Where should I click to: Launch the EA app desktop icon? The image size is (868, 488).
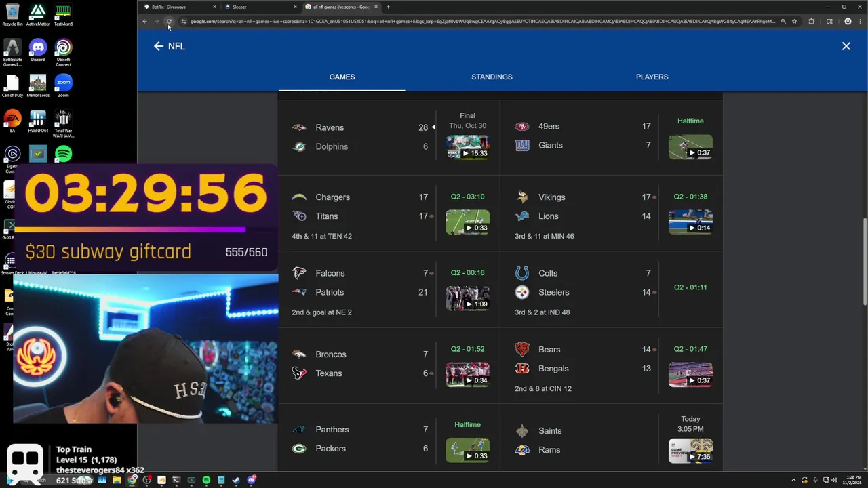12,121
